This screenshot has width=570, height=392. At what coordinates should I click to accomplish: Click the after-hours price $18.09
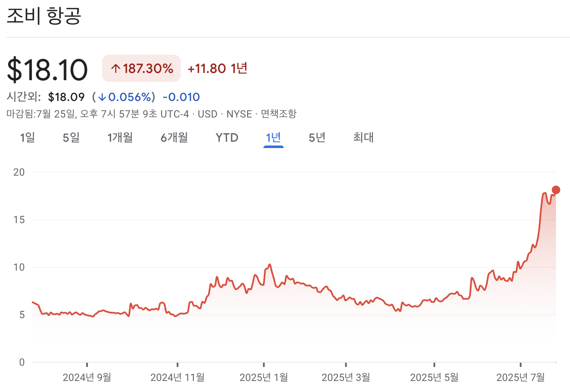(x=67, y=97)
